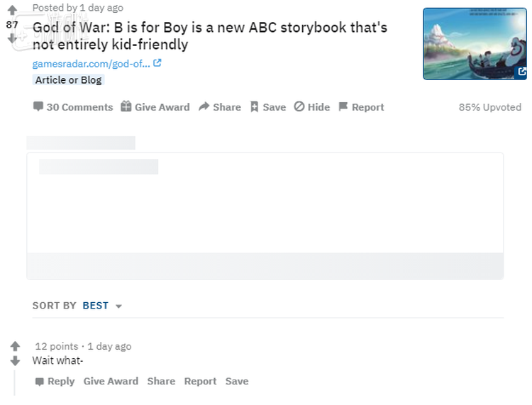Click the post thumbnail image
This screenshot has height=405, width=532.
pyautogui.click(x=475, y=43)
